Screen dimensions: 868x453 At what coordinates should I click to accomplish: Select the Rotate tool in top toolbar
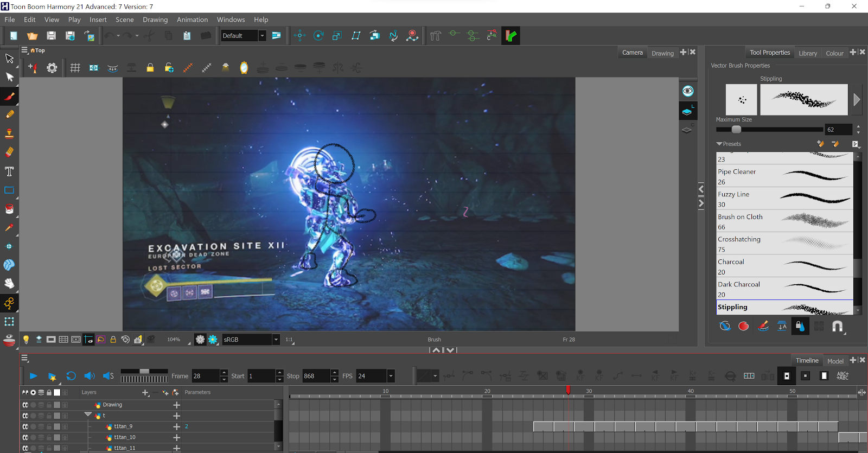[318, 36]
